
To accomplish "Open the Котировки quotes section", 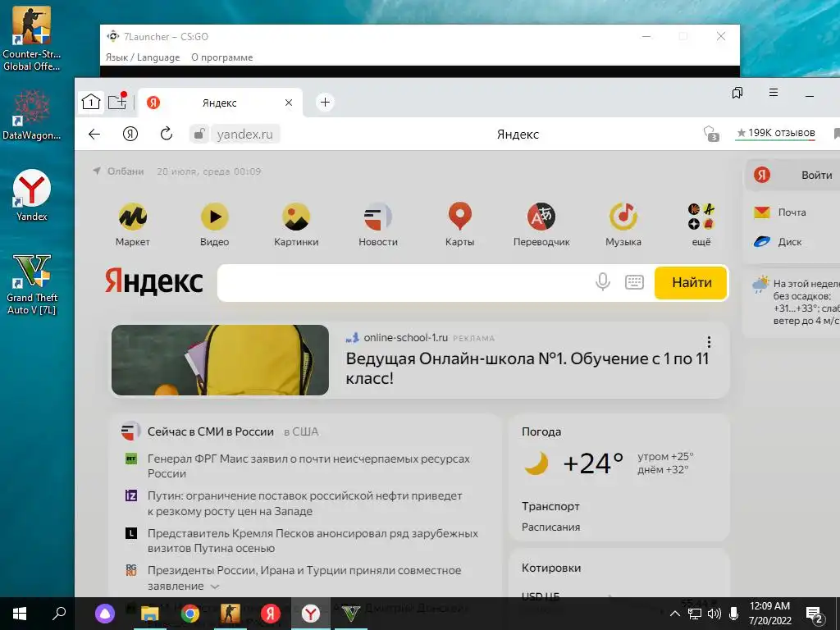I will pyautogui.click(x=551, y=568).
